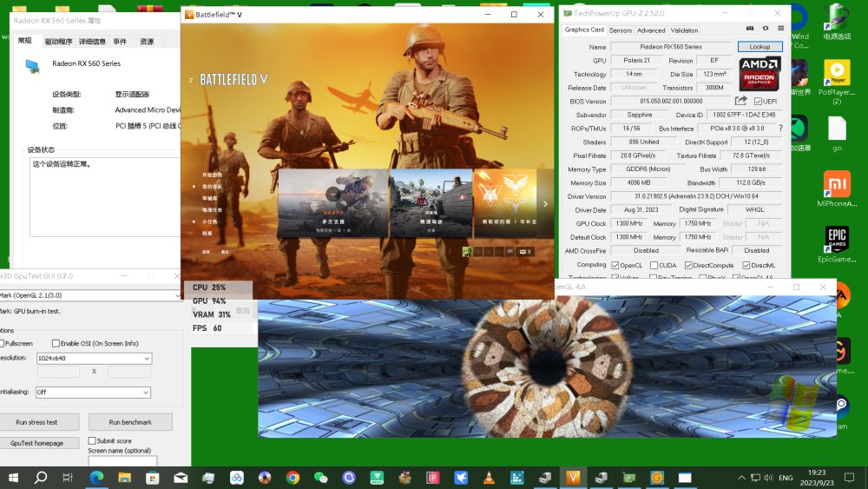The height and width of the screenshot is (489, 868).
Task: Click the volume speaker tray icon
Action: [x=768, y=478]
